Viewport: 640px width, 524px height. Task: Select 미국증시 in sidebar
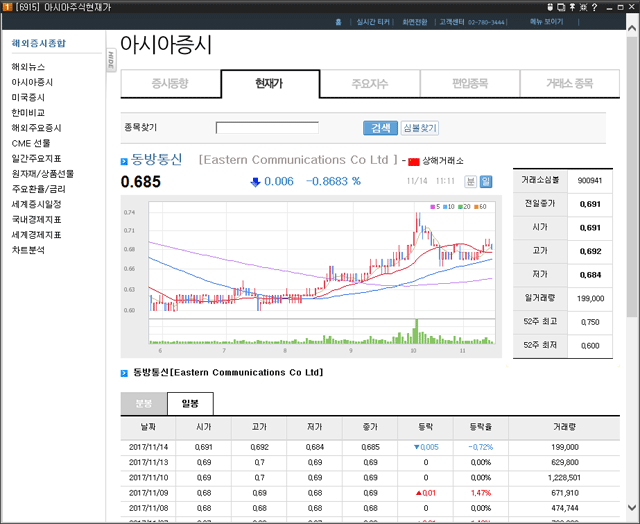(x=28, y=98)
